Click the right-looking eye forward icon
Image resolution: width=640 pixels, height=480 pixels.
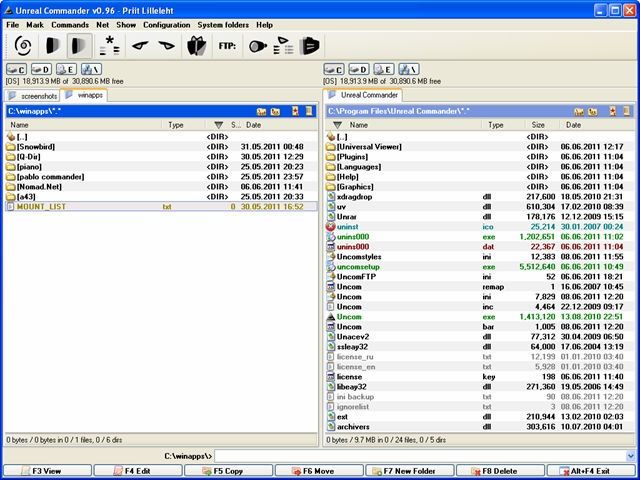click(x=167, y=45)
